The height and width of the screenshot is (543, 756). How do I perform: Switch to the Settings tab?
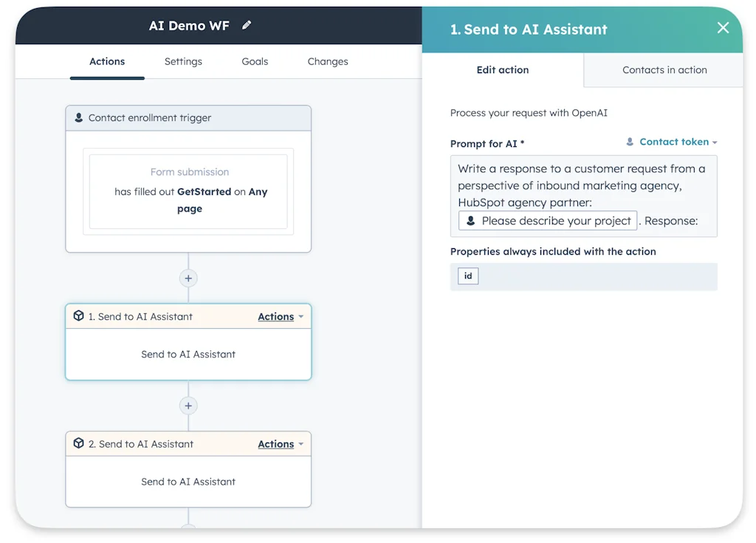tap(183, 62)
